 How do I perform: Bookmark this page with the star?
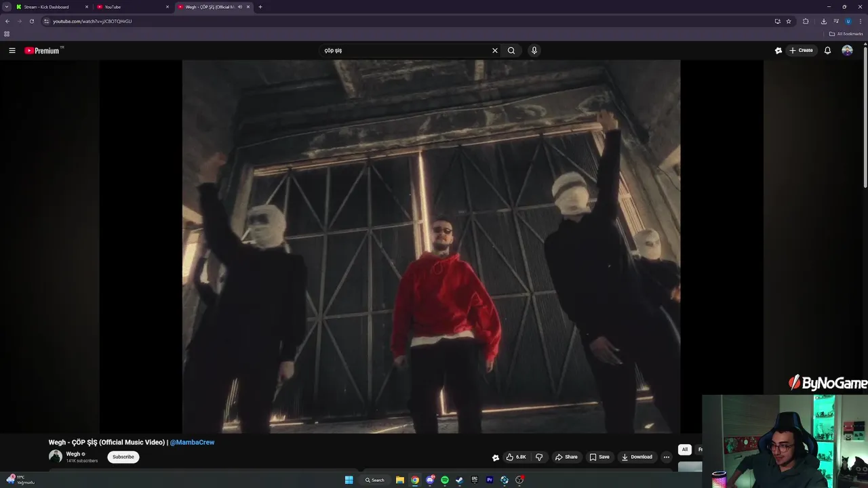[789, 21]
